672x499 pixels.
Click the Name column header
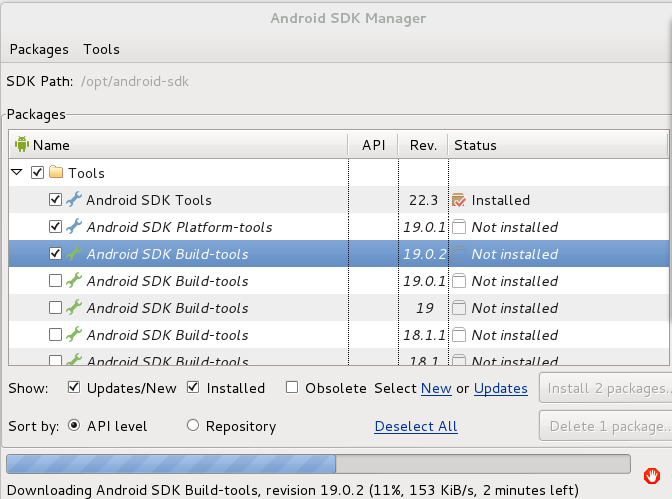[178, 145]
